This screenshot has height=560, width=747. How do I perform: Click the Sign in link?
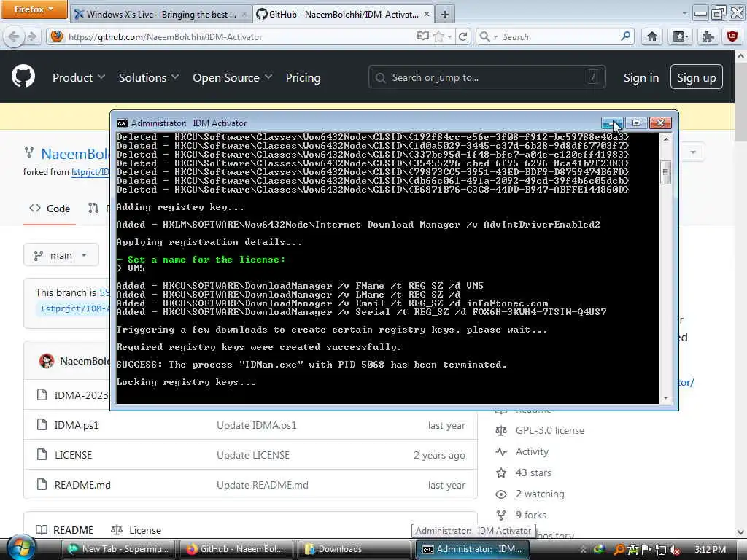641,77
